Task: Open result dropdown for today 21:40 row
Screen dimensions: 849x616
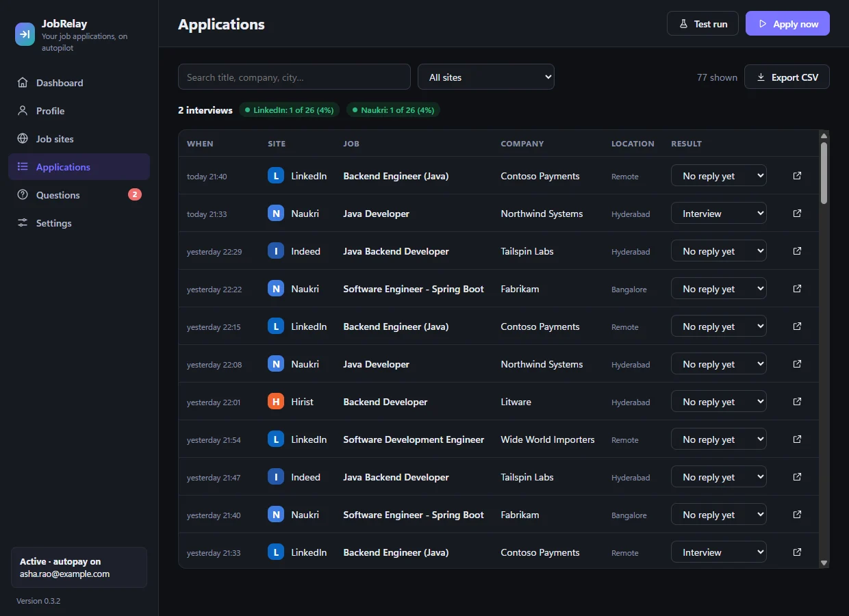Action: click(718, 176)
